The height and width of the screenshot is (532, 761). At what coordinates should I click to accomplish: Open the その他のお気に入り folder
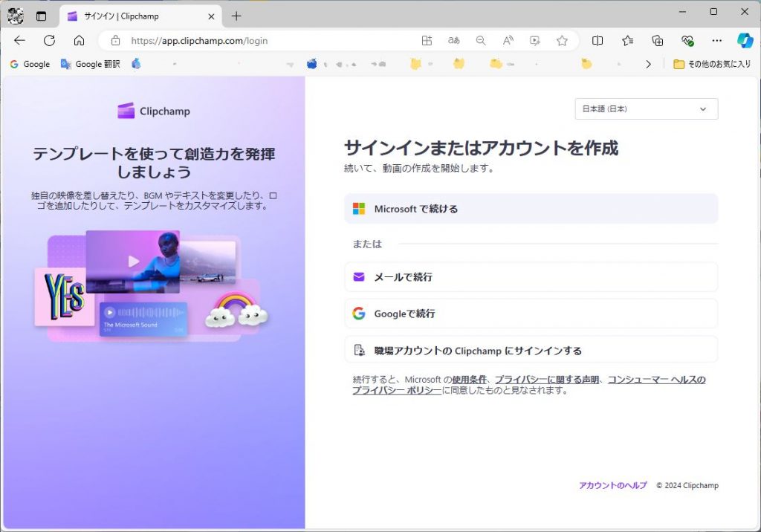tap(712, 64)
